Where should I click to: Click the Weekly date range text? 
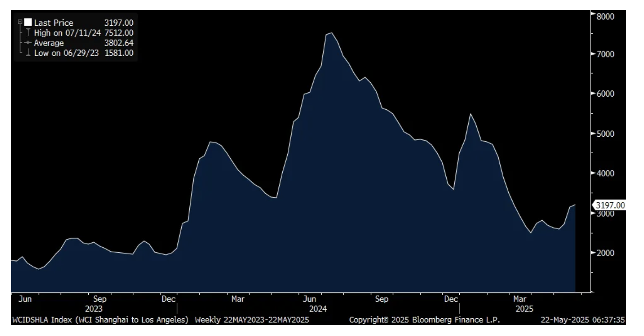tap(251, 320)
